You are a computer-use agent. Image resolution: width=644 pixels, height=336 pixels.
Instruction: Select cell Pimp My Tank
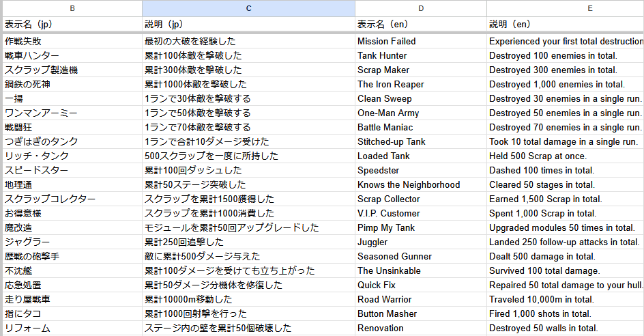[x=421, y=228]
